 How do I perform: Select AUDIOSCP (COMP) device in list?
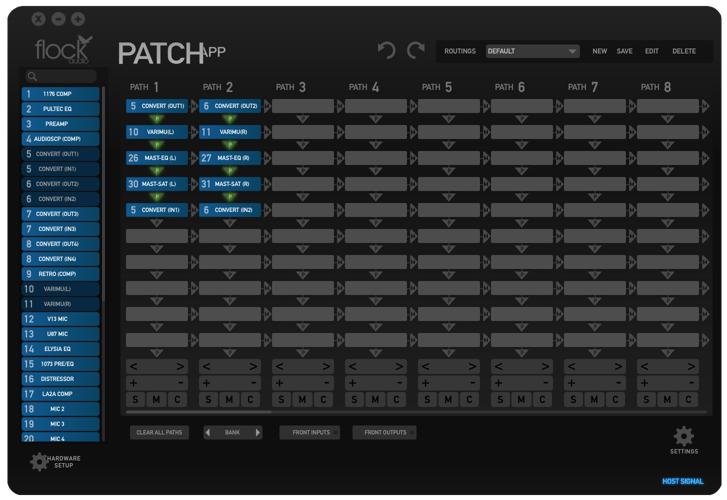coord(60,139)
